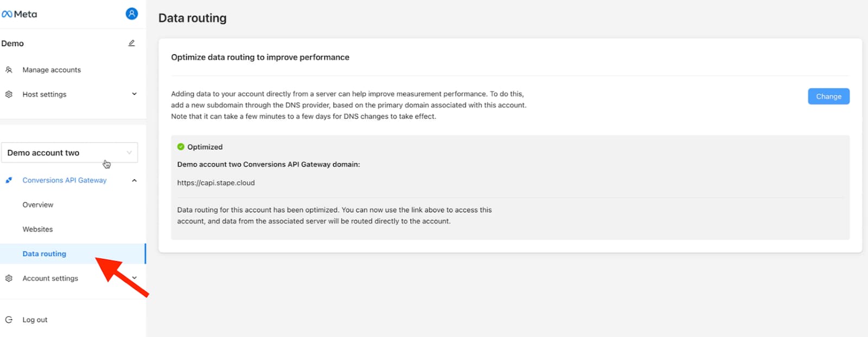Click the https://capi.stape.cloud domain text

click(x=216, y=183)
